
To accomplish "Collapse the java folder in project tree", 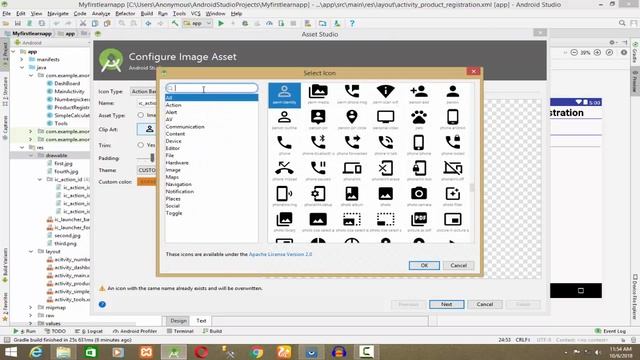I will tap(22, 67).
